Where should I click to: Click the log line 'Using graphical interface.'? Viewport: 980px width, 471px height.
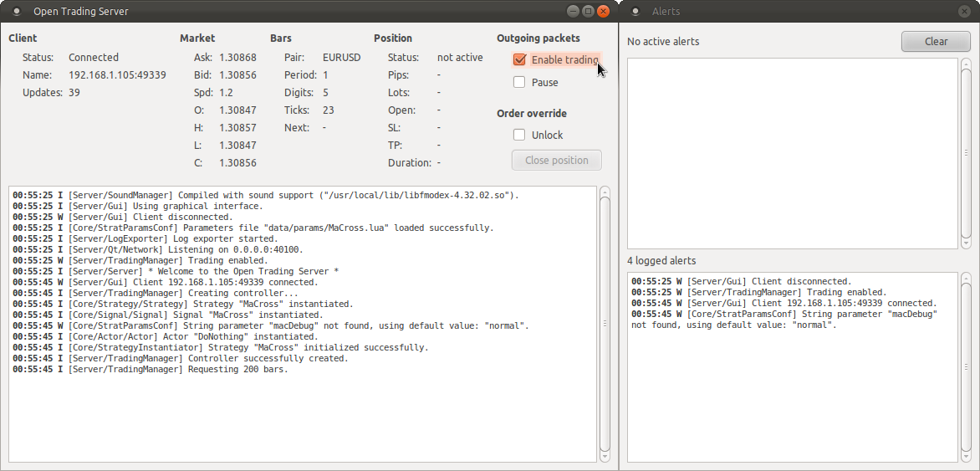coord(137,207)
